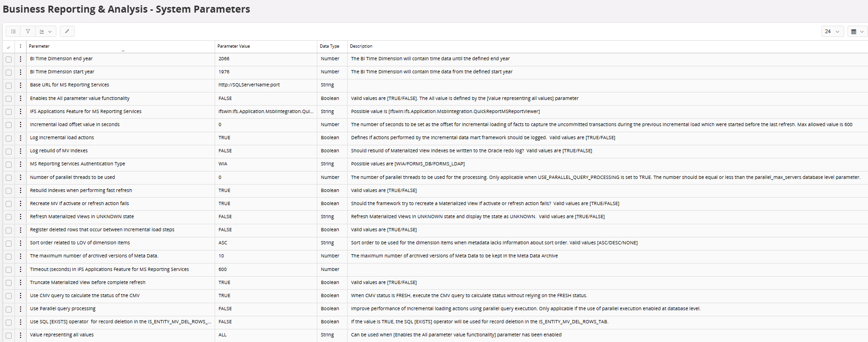Image resolution: width=868 pixels, height=342 pixels.
Task: Open row menu for Sort order related to LOV
Action: [21, 243]
